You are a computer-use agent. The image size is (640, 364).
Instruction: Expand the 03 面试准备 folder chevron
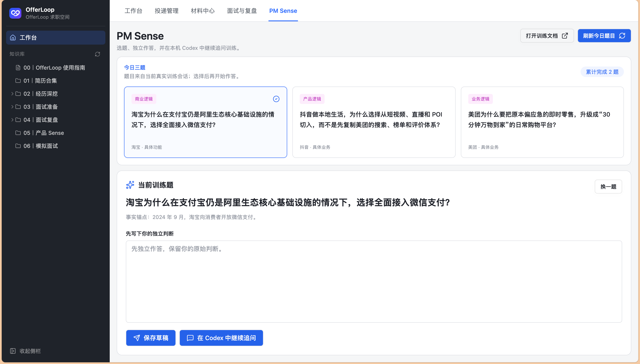pyautogui.click(x=12, y=107)
